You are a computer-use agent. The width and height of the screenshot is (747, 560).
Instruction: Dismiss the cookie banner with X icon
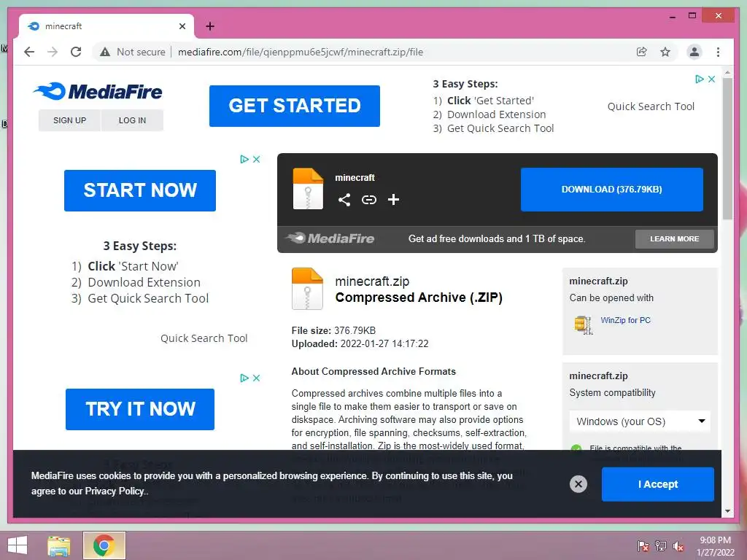click(578, 484)
